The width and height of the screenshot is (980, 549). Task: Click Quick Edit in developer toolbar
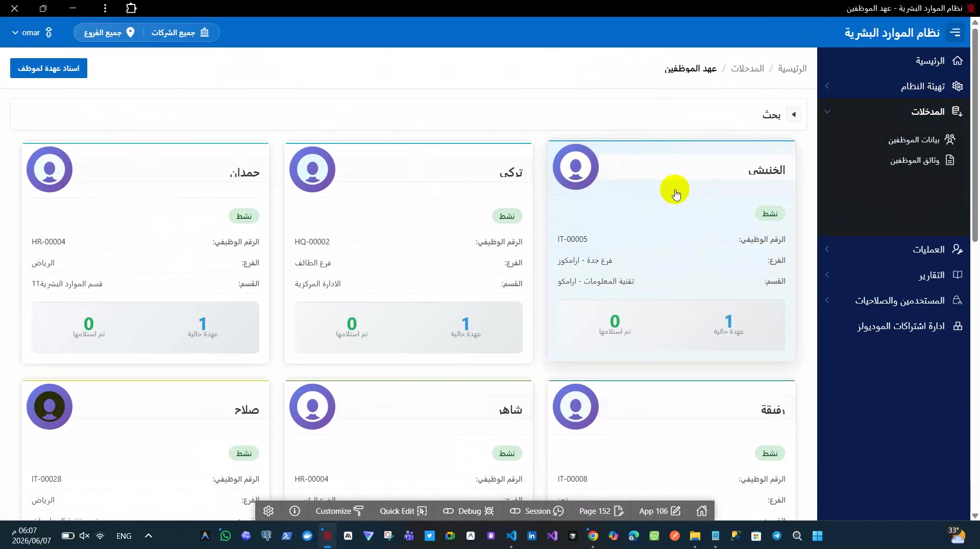tap(403, 511)
